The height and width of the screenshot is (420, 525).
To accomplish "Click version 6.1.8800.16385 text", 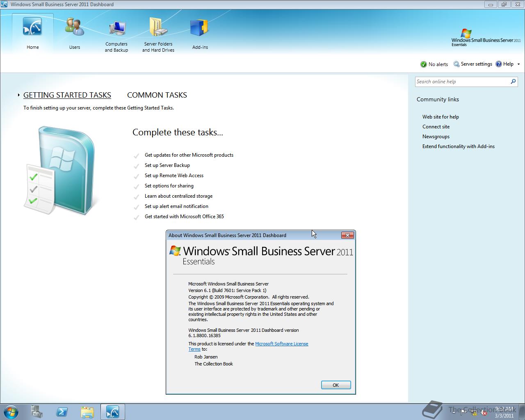I will pos(204,336).
